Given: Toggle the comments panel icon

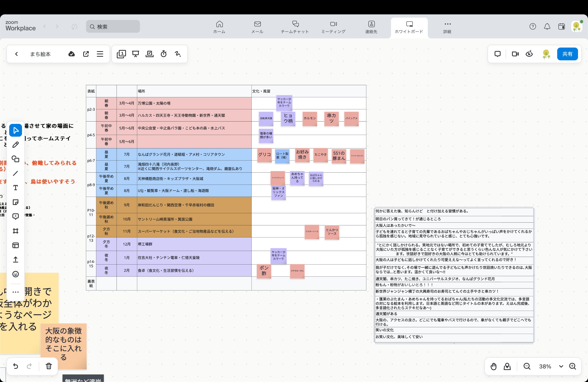Looking at the screenshot, I should pyautogui.click(x=497, y=54).
